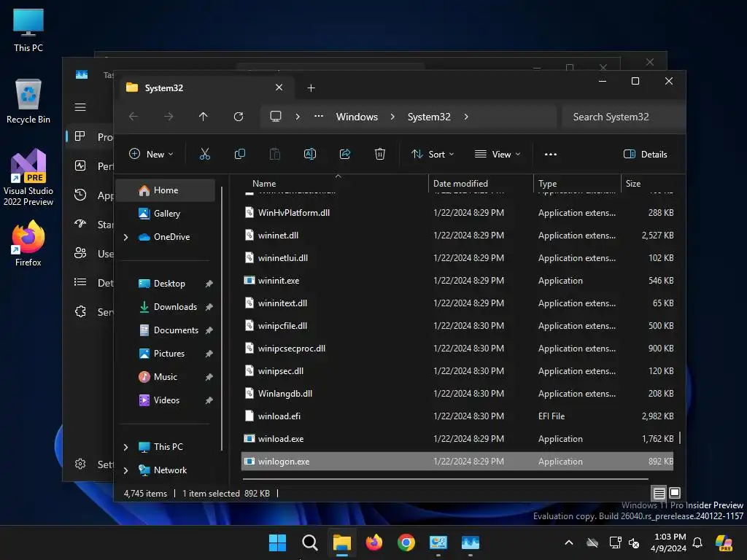The width and height of the screenshot is (747, 560).
Task: Add a new Explorer tab
Action: coord(311,88)
